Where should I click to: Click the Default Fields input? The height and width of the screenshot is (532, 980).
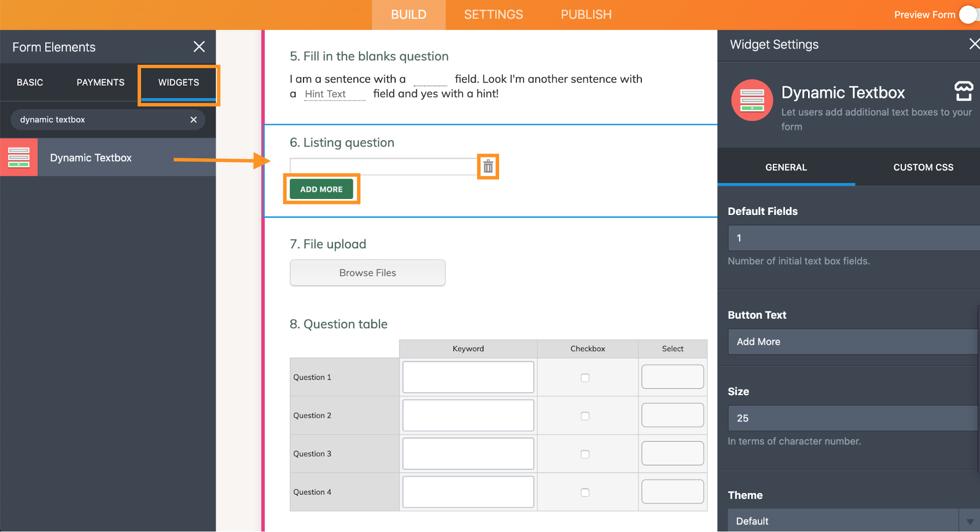[853, 238]
